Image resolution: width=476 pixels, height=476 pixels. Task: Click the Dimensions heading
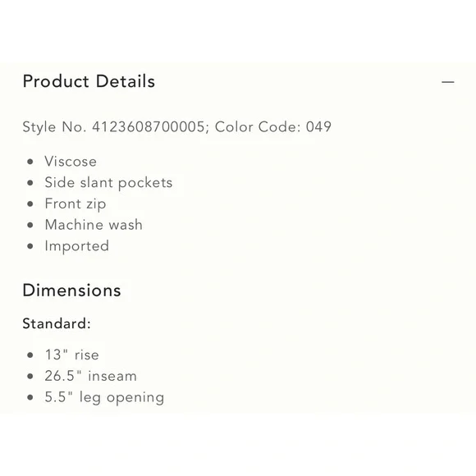[x=72, y=291]
